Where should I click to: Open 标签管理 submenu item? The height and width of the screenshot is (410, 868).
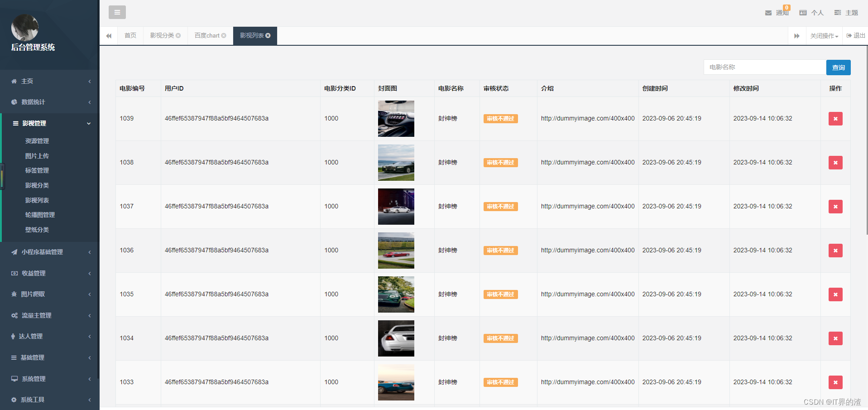(x=37, y=170)
